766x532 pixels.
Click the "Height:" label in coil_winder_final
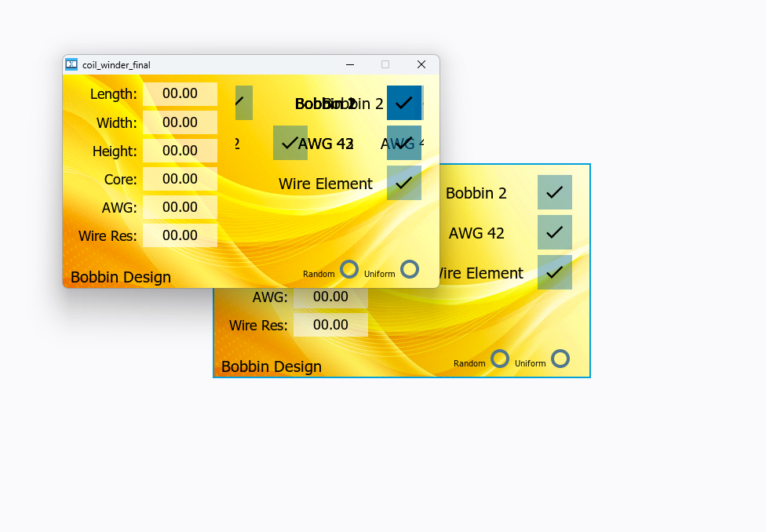[115, 151]
